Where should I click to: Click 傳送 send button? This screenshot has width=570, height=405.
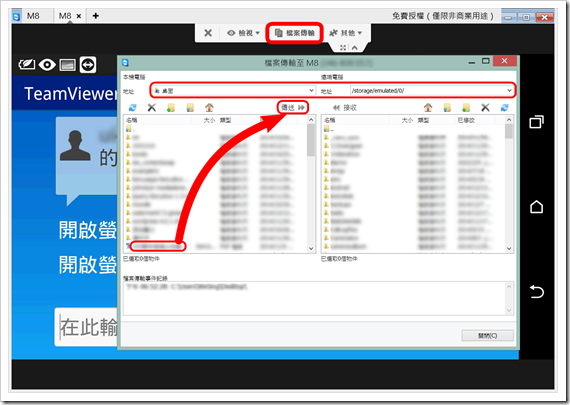click(x=293, y=108)
